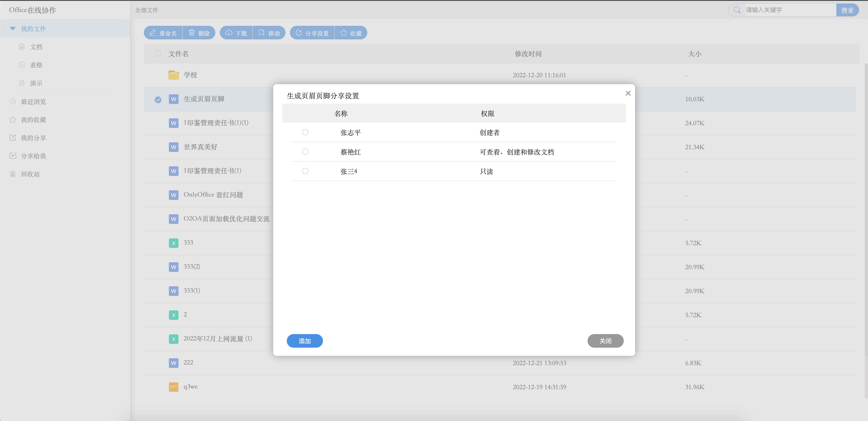Open 我的收藏 star in sidebar
Screen dimensions: 868x421
(33, 120)
